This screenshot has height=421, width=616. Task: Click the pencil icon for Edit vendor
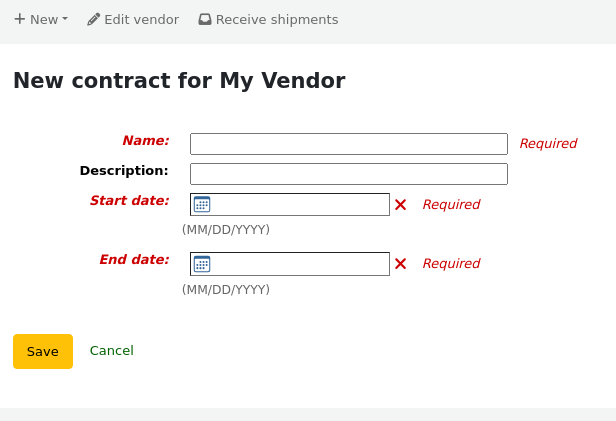[x=94, y=19]
